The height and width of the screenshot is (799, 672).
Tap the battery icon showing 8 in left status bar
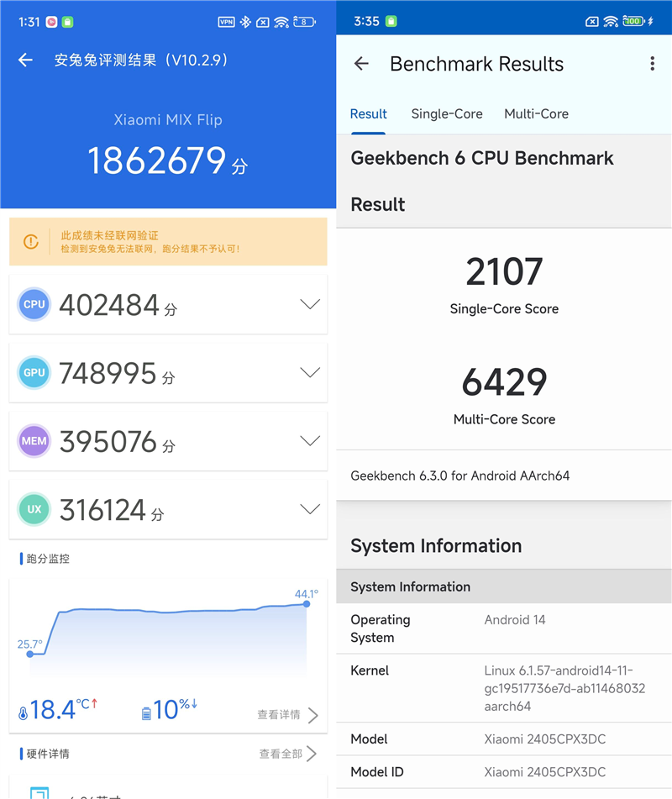point(304,22)
